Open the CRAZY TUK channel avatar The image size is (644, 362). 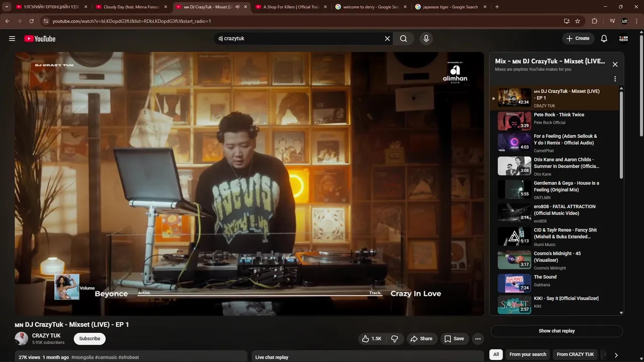pyautogui.click(x=21, y=339)
